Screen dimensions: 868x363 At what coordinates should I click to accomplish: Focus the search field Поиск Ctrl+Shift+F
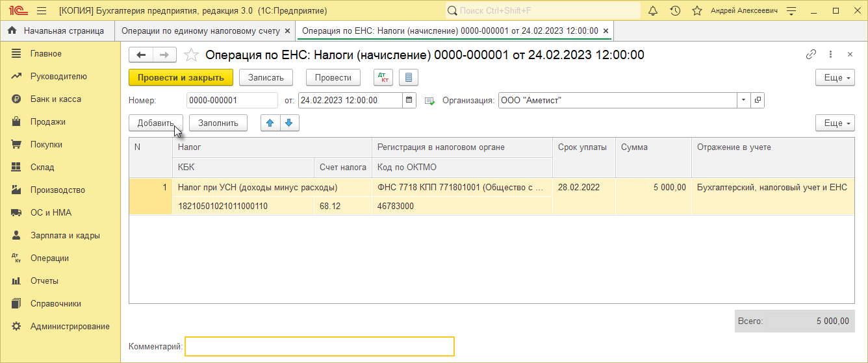click(543, 11)
